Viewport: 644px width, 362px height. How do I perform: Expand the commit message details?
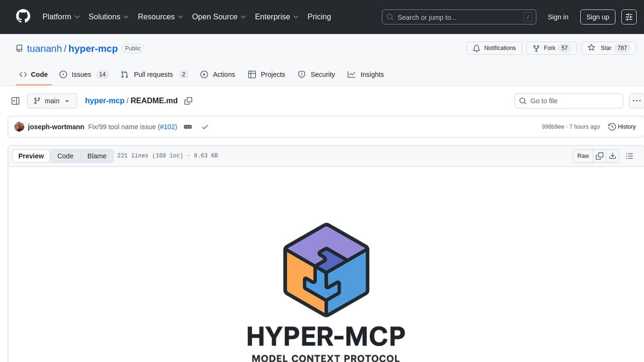188,127
